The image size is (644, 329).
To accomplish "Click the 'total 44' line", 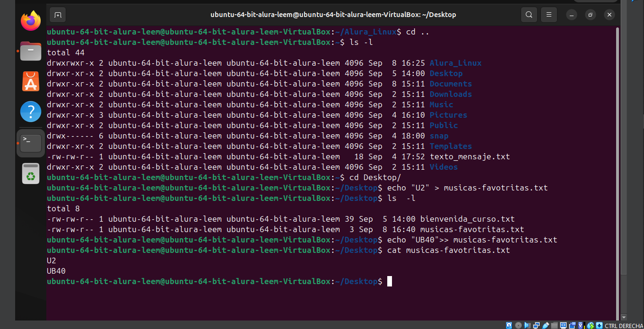I will (x=66, y=52).
